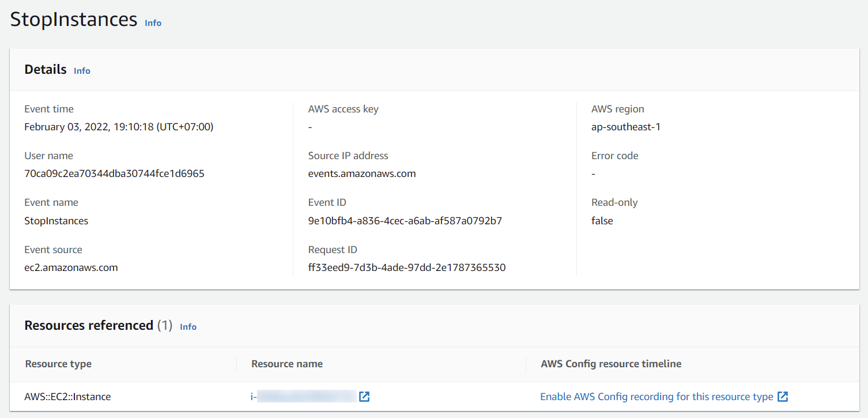Select the February 03 event time value
This screenshot has height=418, width=868.
[119, 126]
